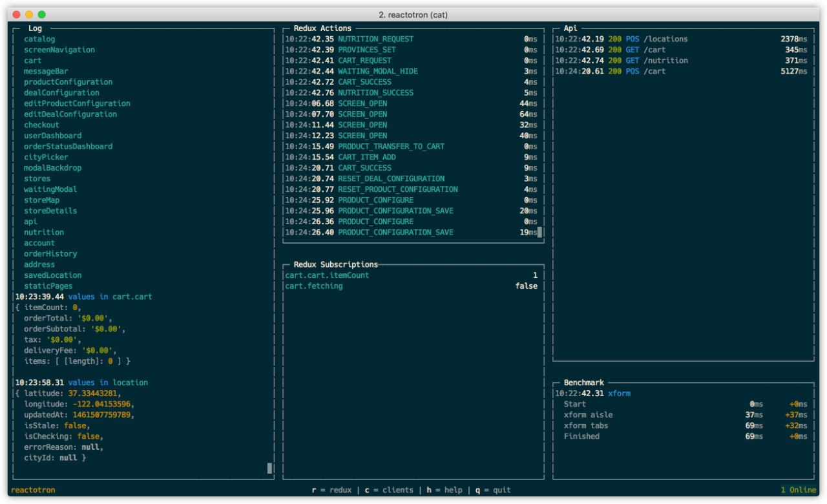Click GET /nutrition API row
This screenshot has height=504, width=827.
coord(682,61)
